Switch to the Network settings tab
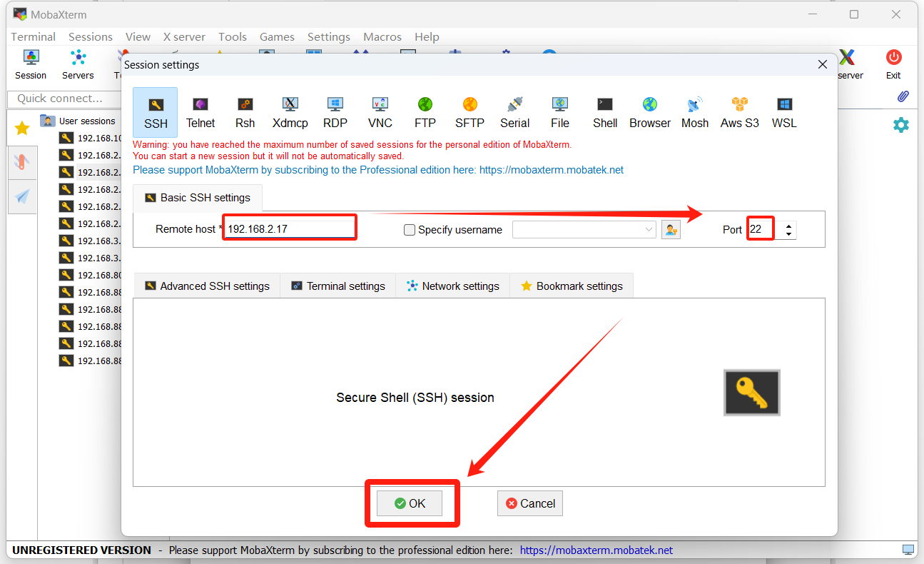The height and width of the screenshot is (564, 924). (452, 286)
